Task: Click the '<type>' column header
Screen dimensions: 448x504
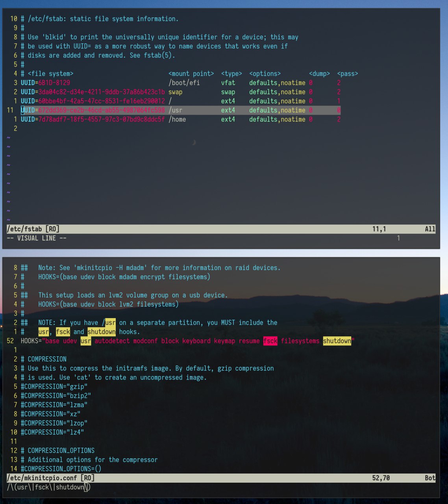Action: point(231,74)
